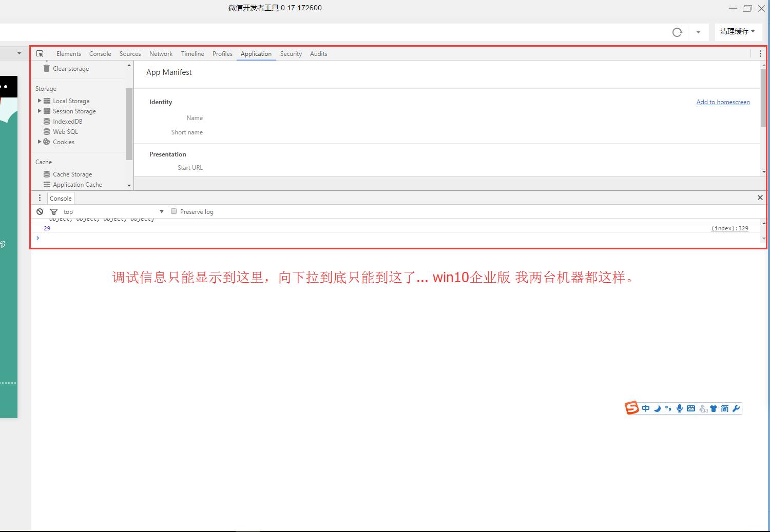
Task: Open the dropdown arrow above simulator panel
Action: (x=19, y=53)
